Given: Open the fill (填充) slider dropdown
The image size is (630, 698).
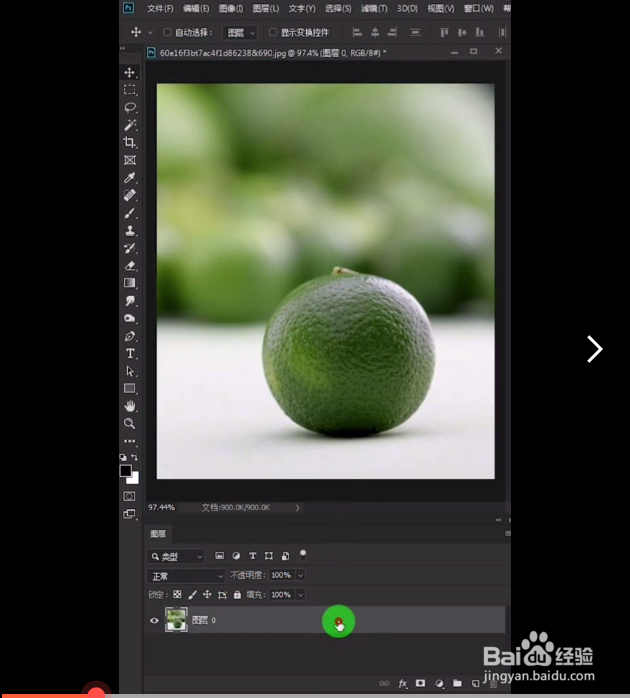Looking at the screenshot, I should pyautogui.click(x=301, y=595).
